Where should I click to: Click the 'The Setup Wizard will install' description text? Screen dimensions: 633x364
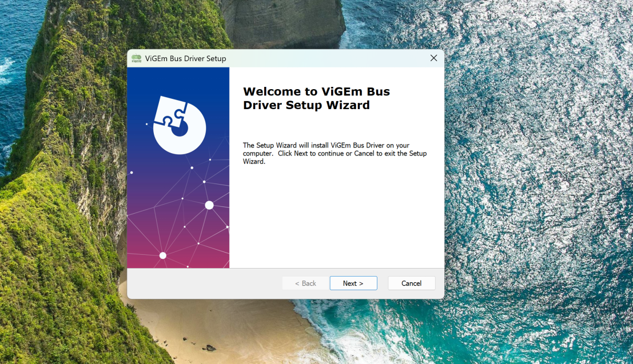pyautogui.click(x=335, y=153)
